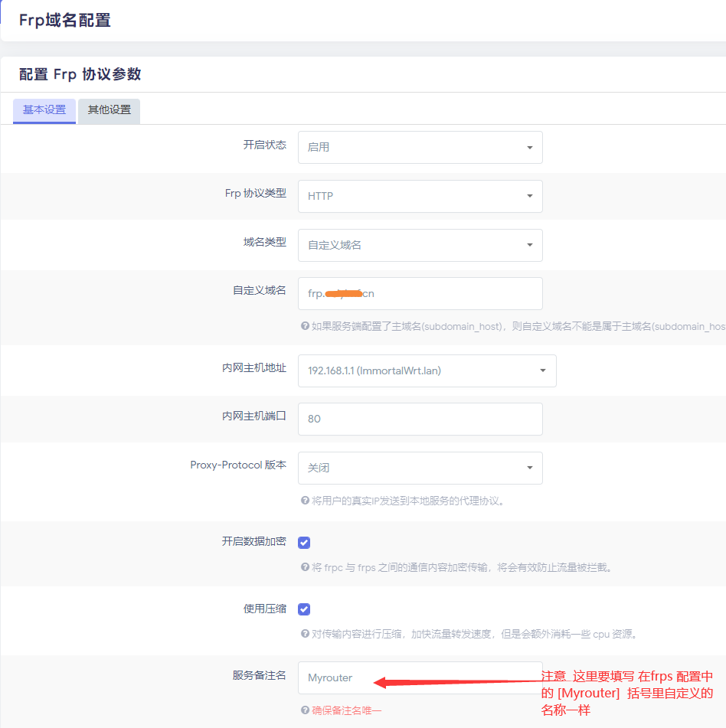Click help icon beside 确保备注名唯一
726x728 pixels.
[305, 710]
